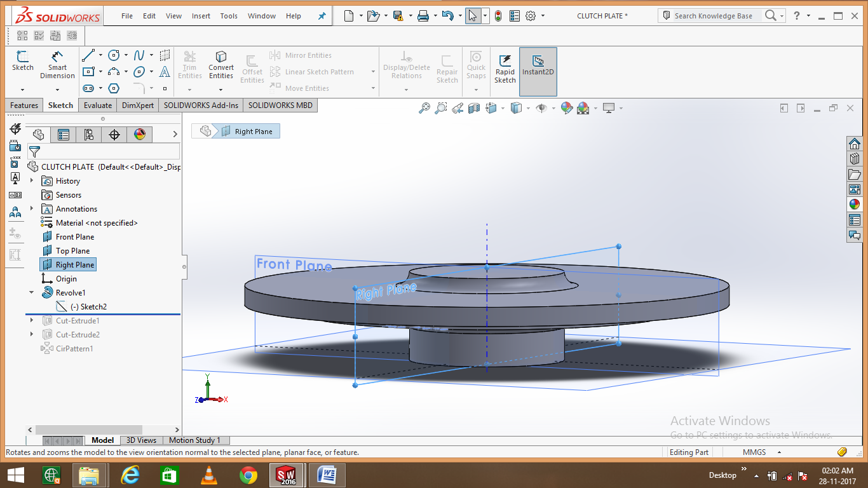868x488 pixels.
Task: Toggle Instant2D mode off
Action: (x=538, y=66)
